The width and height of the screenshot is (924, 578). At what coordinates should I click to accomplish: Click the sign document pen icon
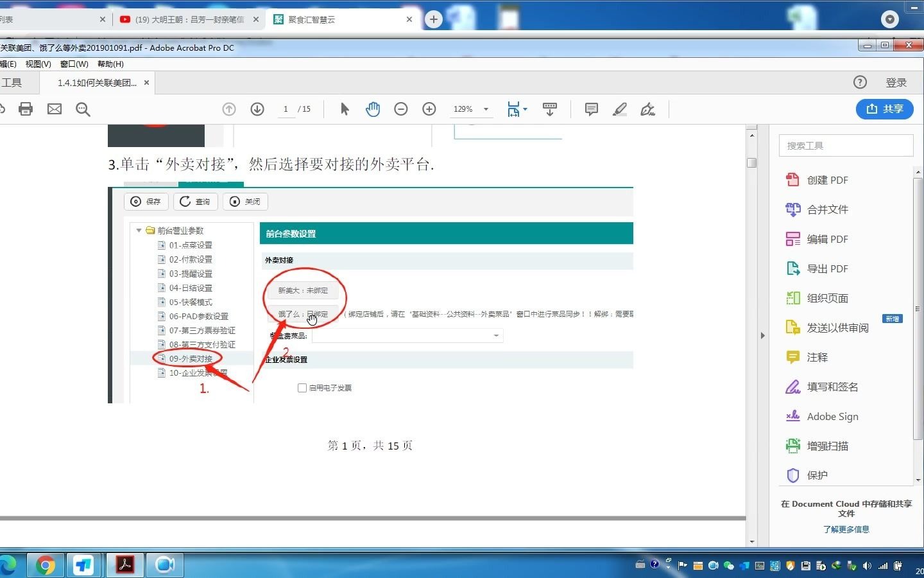click(x=648, y=109)
